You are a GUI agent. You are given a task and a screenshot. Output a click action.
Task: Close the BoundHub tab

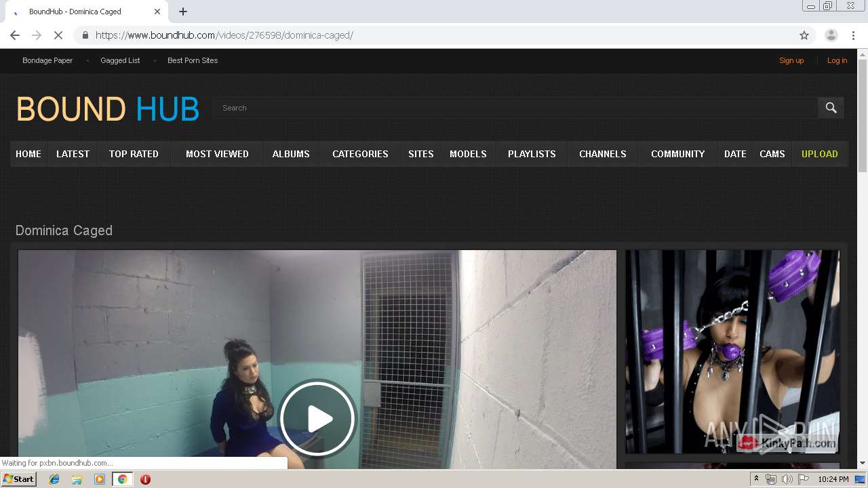[157, 12]
